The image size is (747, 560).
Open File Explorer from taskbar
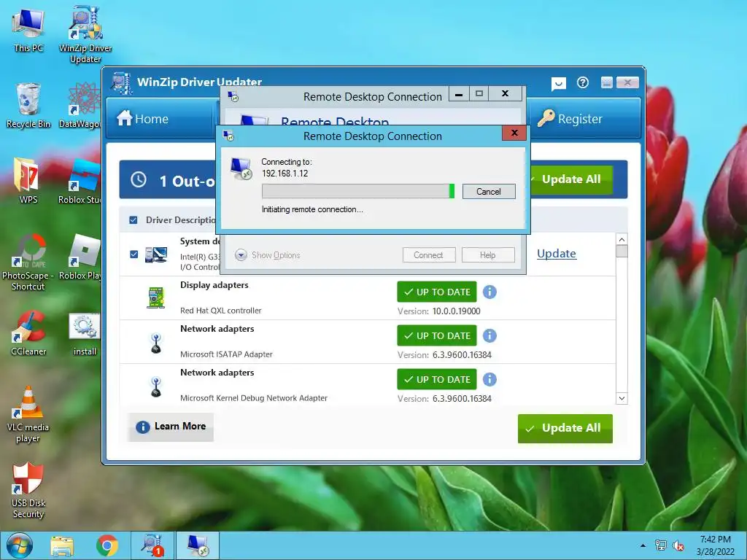coord(62,546)
